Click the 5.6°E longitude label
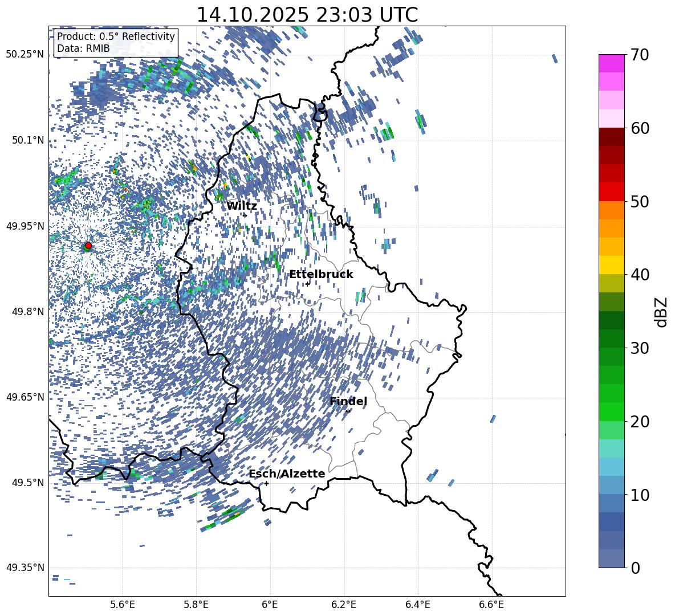 123,605
